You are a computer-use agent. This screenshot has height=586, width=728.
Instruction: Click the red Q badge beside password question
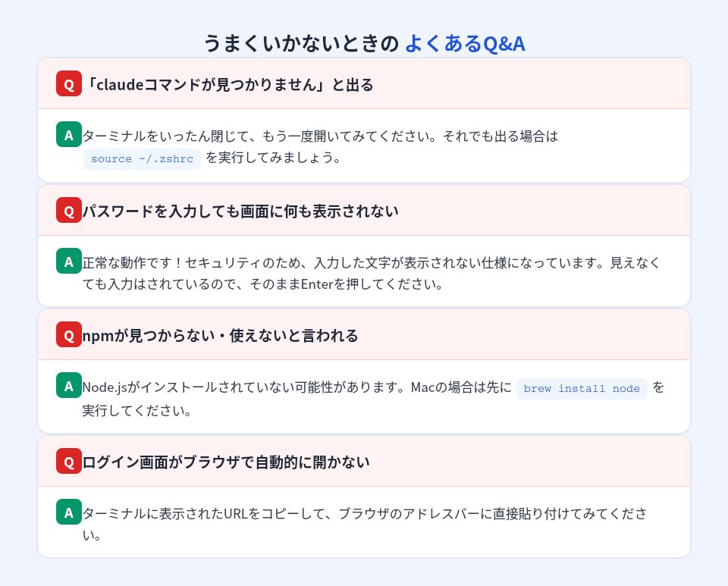pyautogui.click(x=69, y=210)
